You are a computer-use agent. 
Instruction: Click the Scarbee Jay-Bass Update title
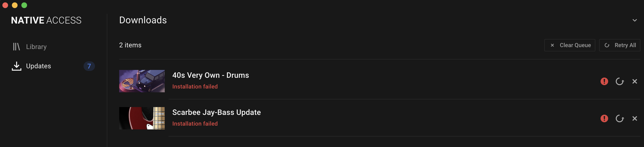(x=216, y=113)
